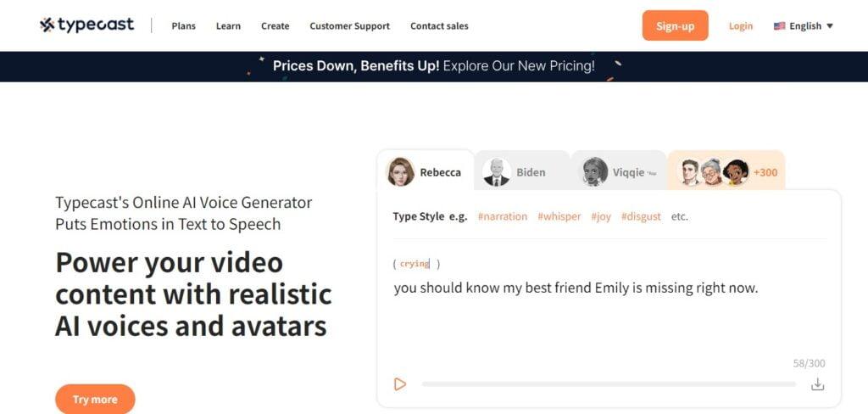Screen dimensions: 868x414
Task: Play the voice preview
Action: (400, 383)
